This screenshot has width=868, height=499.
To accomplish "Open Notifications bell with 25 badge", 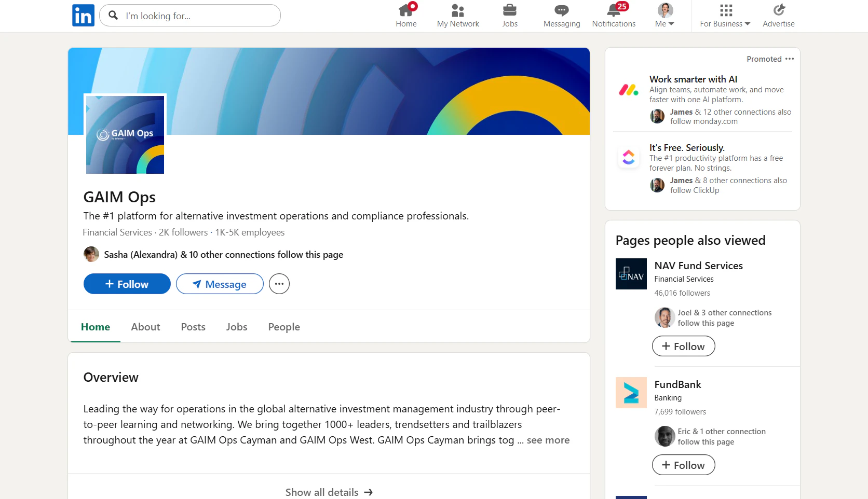I will [614, 16].
